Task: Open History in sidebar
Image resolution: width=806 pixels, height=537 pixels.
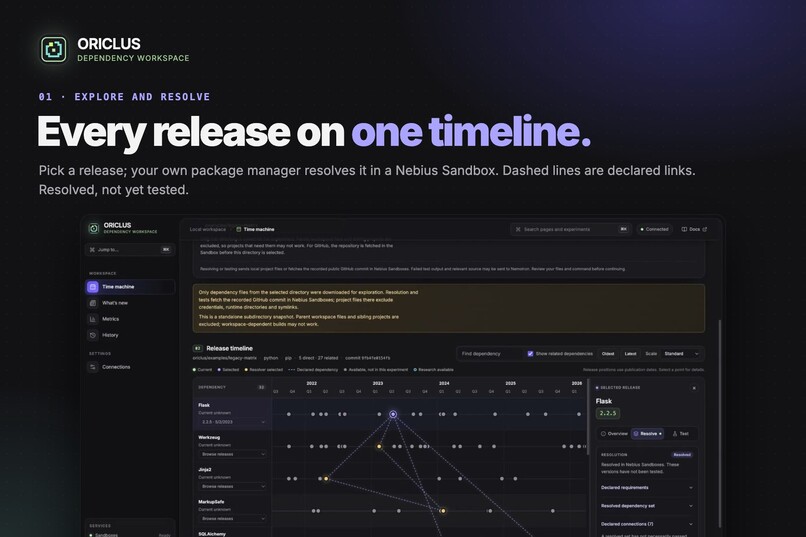Action: [130, 335]
